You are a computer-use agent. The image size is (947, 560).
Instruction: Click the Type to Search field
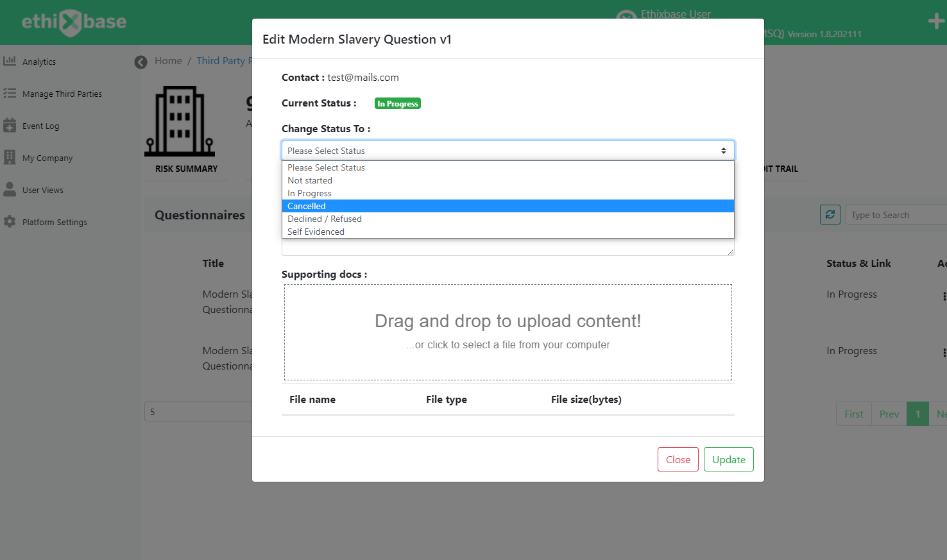(896, 215)
